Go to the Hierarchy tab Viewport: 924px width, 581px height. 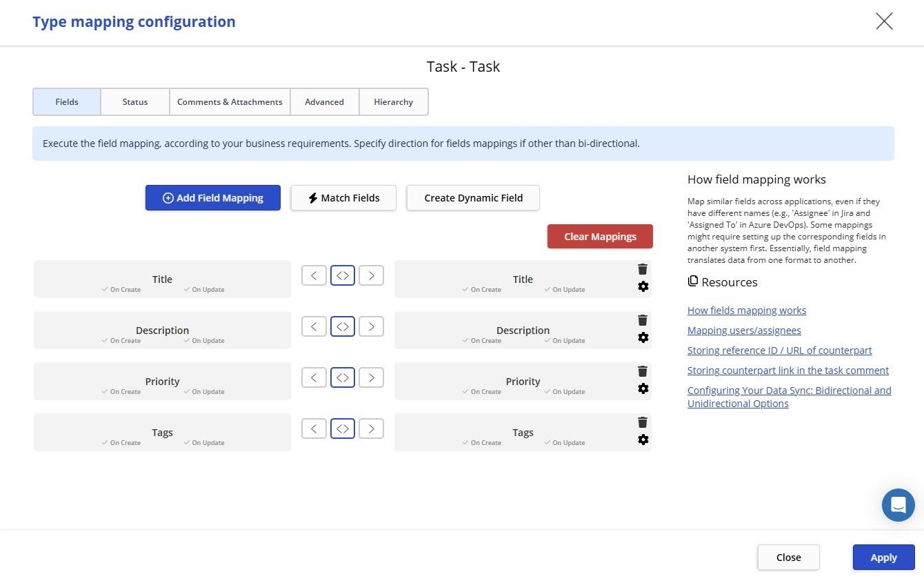[393, 101]
